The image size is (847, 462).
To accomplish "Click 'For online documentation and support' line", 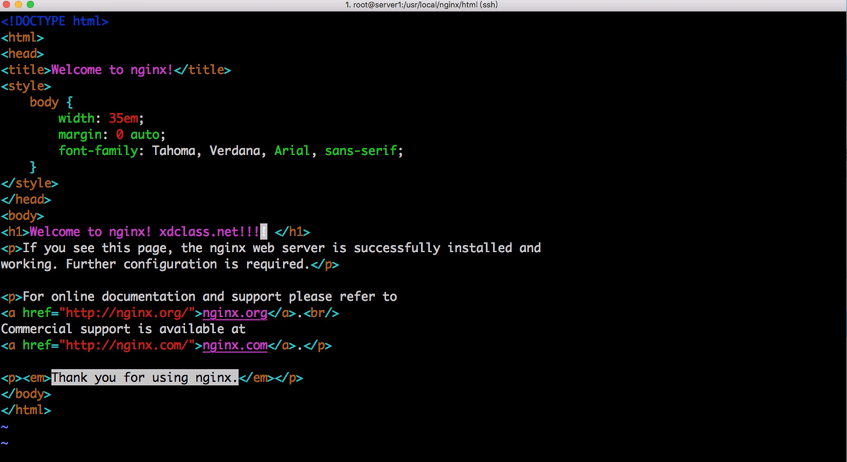I will coord(199,297).
